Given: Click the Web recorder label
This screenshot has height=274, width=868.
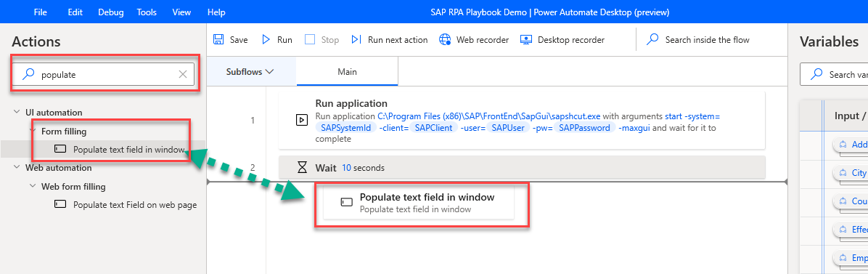Looking at the screenshot, I should [482, 40].
